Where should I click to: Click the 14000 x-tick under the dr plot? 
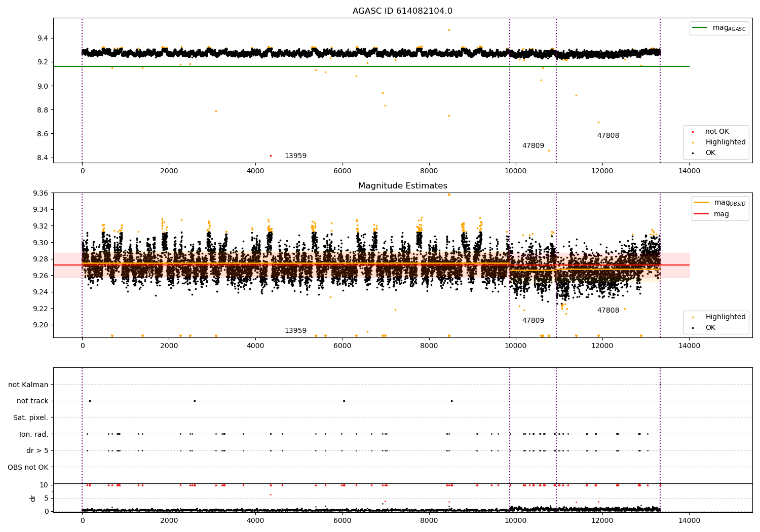point(689,520)
